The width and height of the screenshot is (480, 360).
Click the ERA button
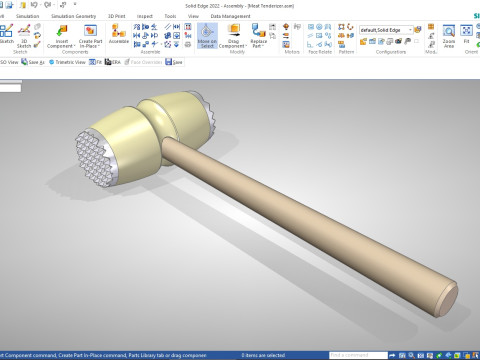point(113,62)
